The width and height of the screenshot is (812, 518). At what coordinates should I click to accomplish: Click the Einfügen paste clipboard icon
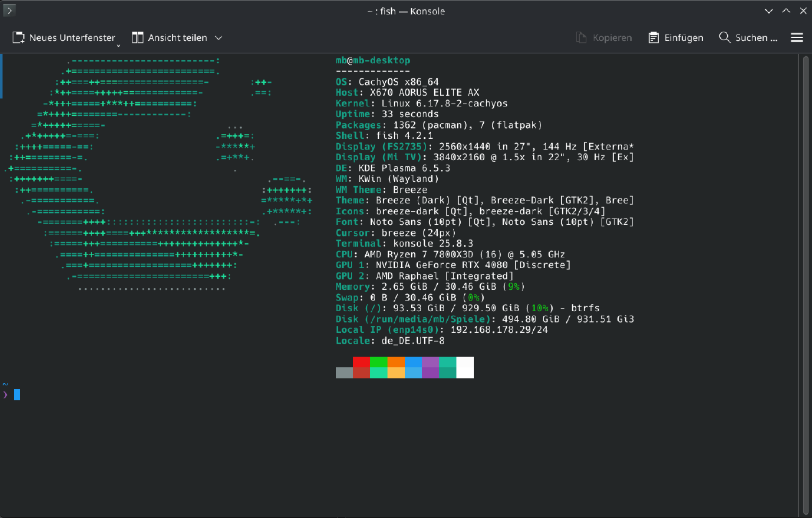coord(654,38)
